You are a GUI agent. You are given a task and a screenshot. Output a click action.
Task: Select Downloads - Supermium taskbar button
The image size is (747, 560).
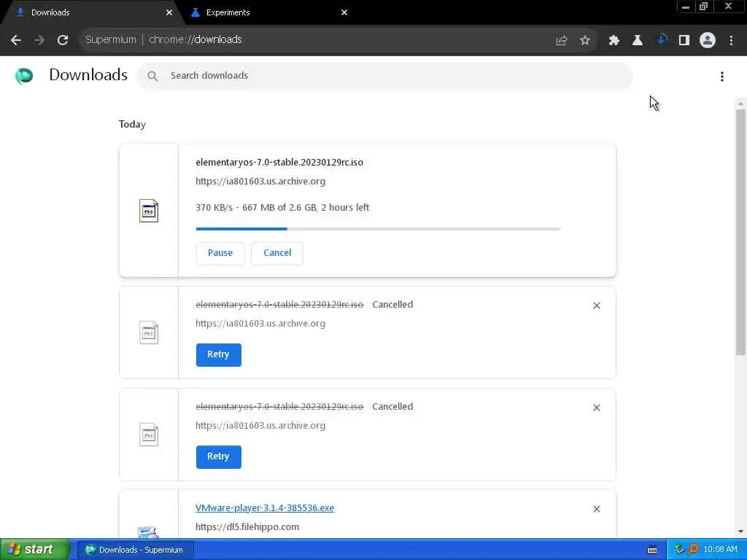pos(135,550)
